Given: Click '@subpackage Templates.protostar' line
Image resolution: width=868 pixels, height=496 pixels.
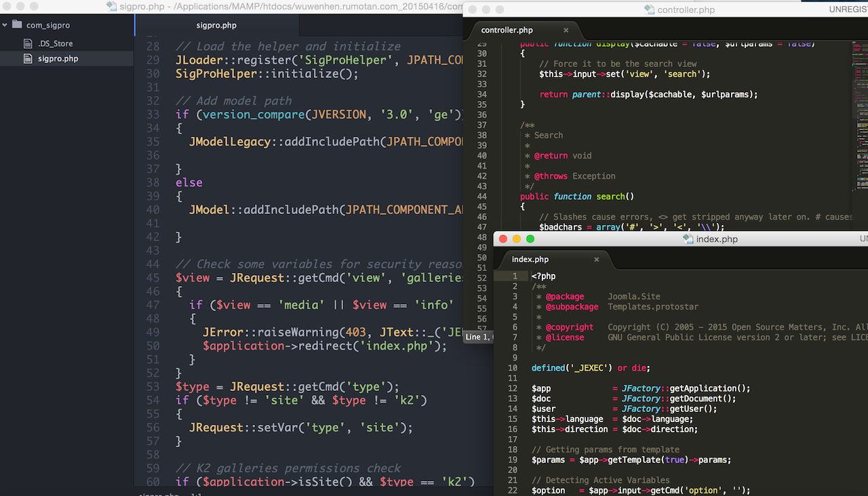Looking at the screenshot, I should [x=622, y=306].
